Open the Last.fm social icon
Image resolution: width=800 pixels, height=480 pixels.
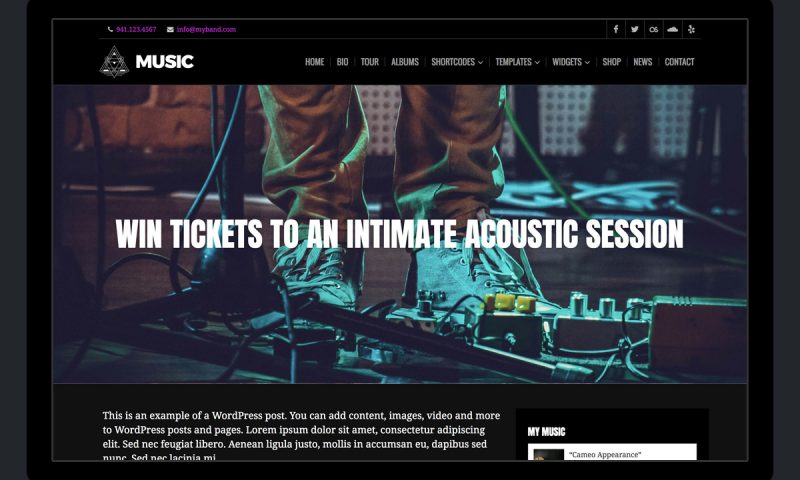(654, 29)
